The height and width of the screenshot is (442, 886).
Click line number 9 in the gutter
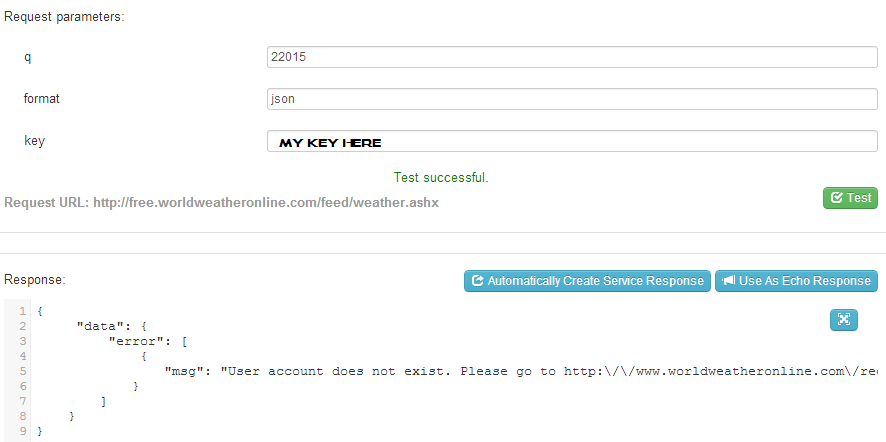pos(21,431)
